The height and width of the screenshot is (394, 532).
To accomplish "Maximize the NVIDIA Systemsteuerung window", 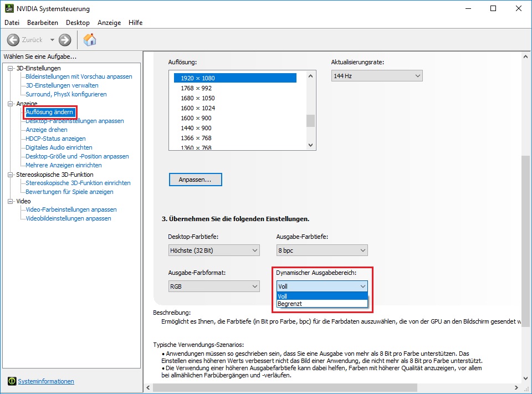I will click(x=493, y=8).
